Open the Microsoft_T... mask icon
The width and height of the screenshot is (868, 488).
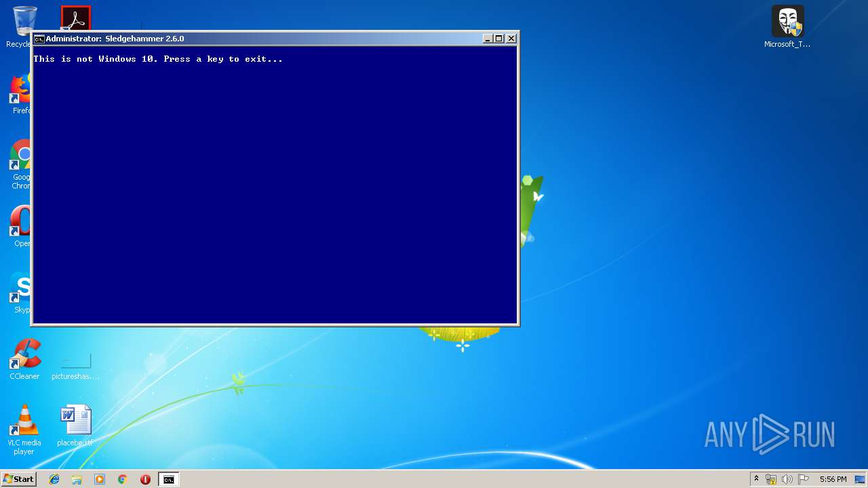[x=787, y=27]
